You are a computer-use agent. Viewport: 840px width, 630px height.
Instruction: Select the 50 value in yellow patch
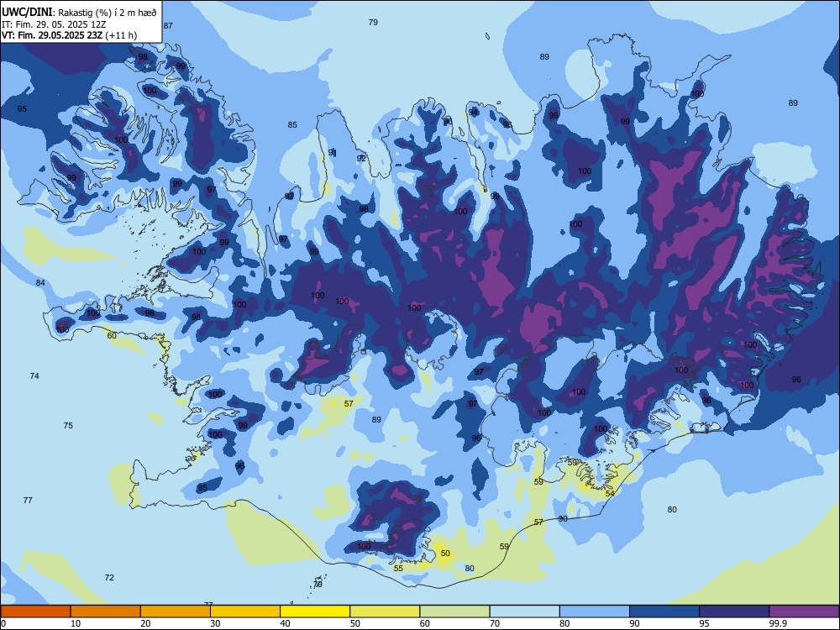(x=445, y=554)
